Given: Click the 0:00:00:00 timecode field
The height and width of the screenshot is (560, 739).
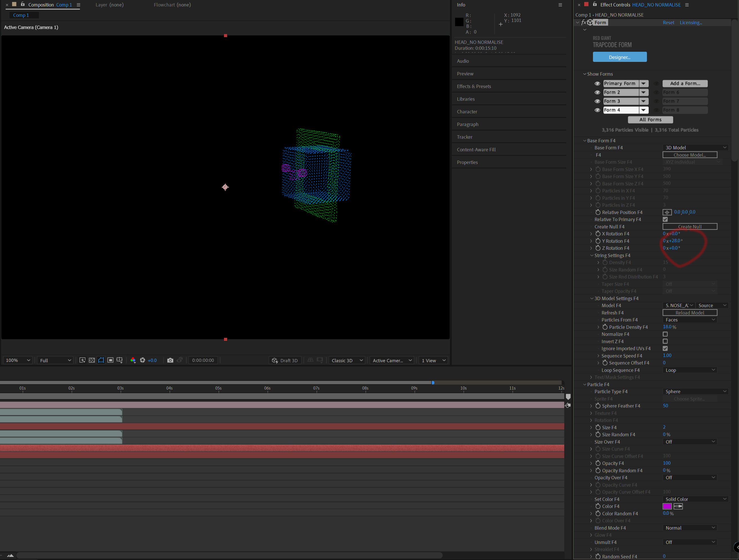Looking at the screenshot, I should tap(203, 360).
